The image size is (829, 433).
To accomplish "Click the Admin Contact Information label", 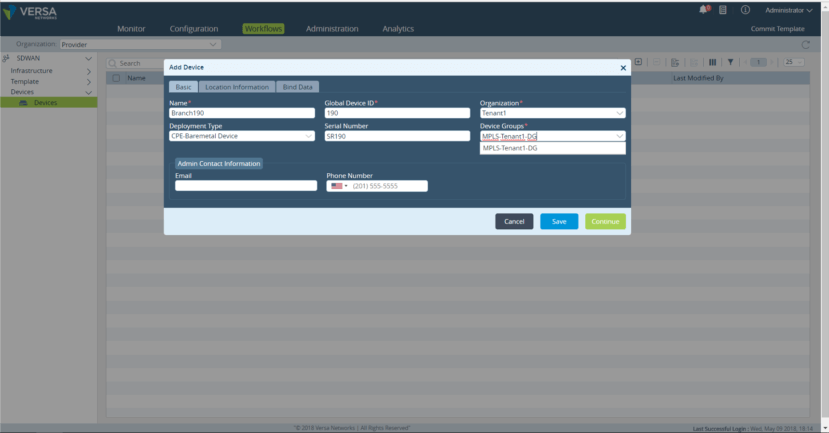I will [x=219, y=164].
